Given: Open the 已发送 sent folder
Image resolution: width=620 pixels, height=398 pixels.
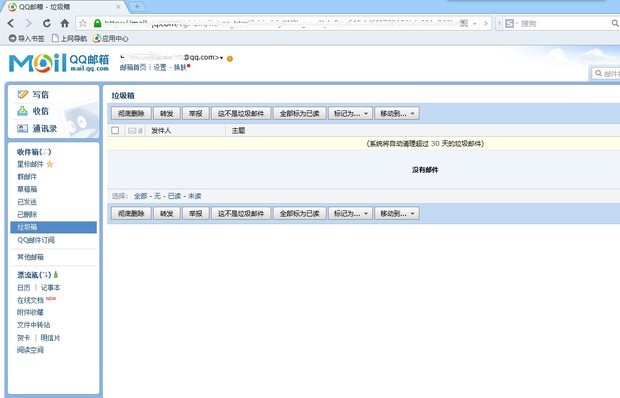Looking at the screenshot, I should (x=27, y=202).
